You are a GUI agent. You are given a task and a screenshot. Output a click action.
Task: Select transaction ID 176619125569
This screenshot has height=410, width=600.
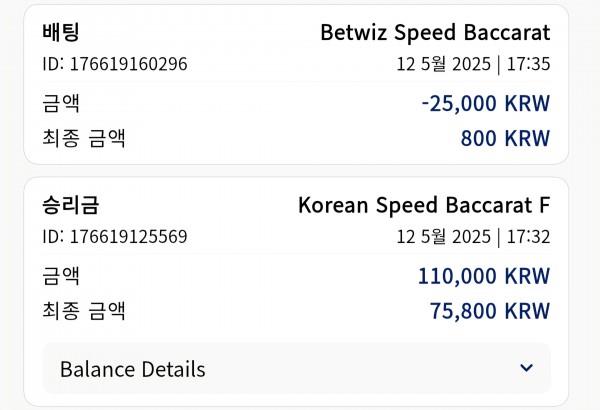(115, 237)
